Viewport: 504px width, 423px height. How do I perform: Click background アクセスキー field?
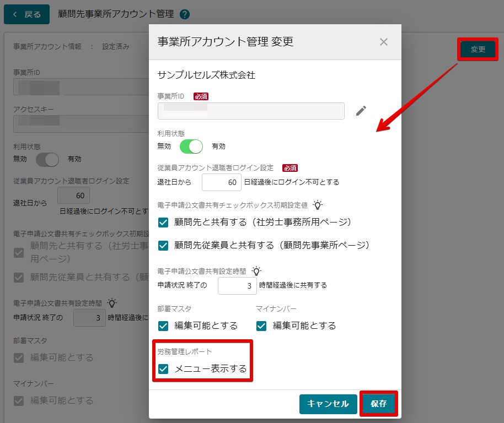pyautogui.click(x=81, y=124)
